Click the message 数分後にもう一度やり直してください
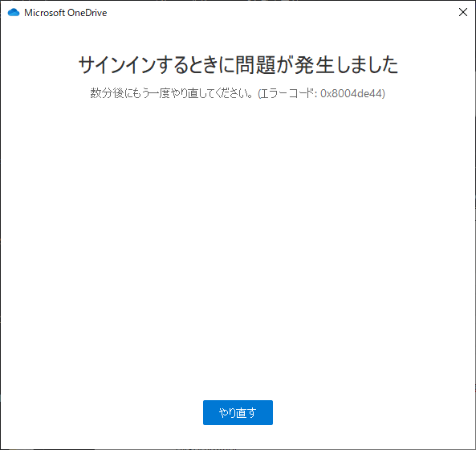 [171, 93]
